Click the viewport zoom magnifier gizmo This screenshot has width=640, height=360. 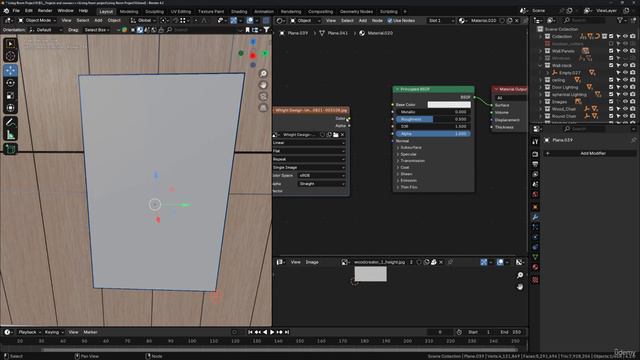click(263, 73)
